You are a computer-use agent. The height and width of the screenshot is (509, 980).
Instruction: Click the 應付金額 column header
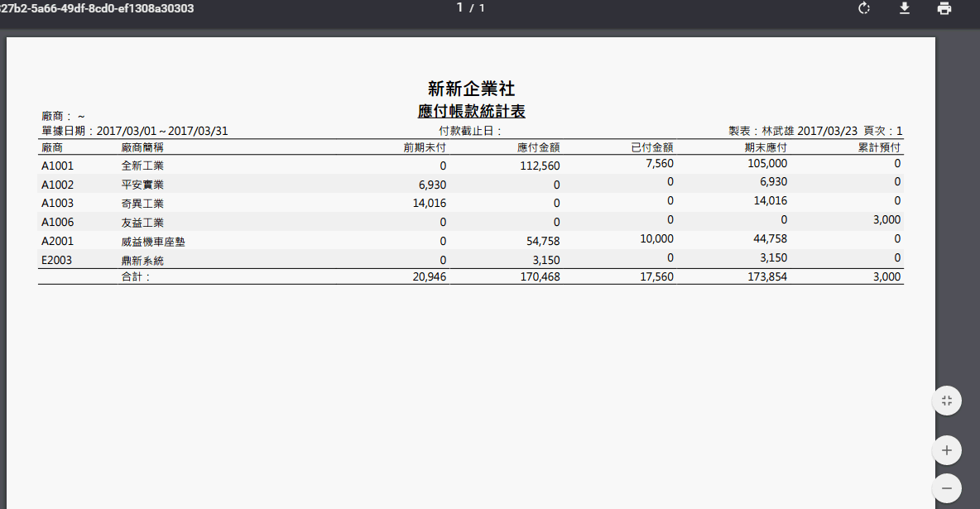tap(538, 147)
